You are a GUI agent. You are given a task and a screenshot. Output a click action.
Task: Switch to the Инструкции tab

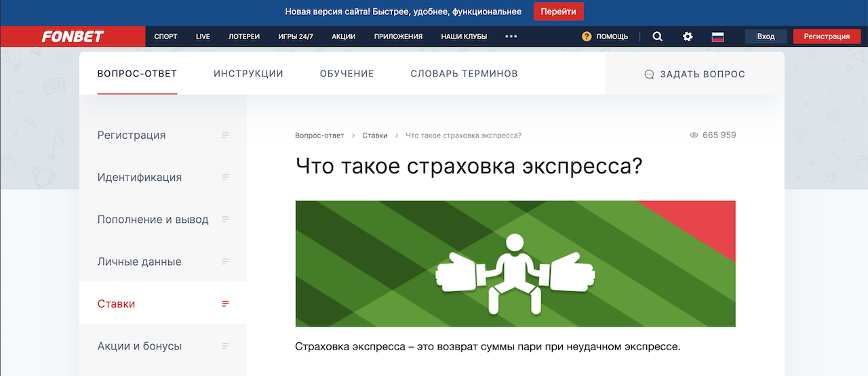click(x=248, y=74)
